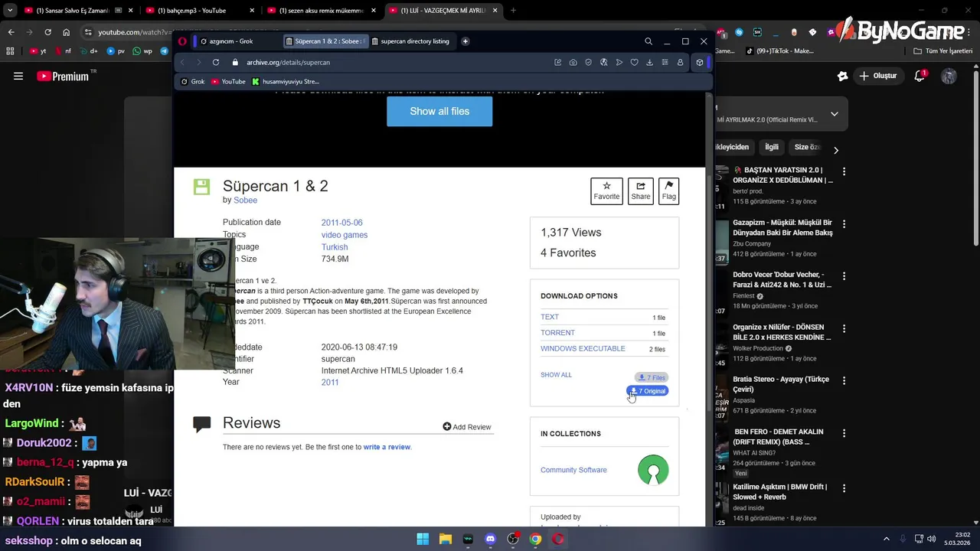Click Opera heart bookmark icon

click(634, 62)
